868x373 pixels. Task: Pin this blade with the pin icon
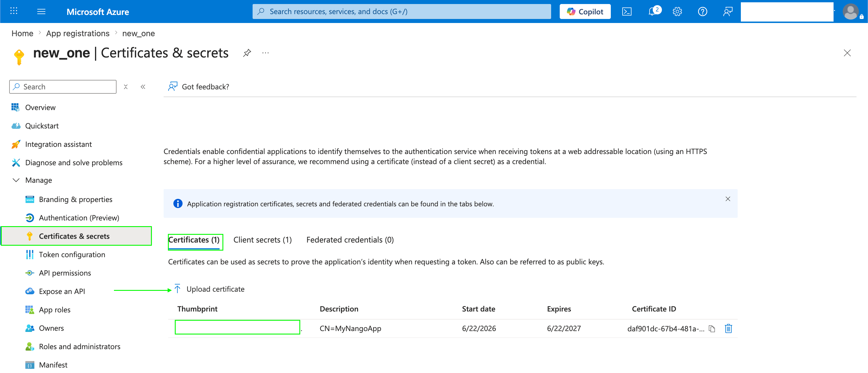247,53
